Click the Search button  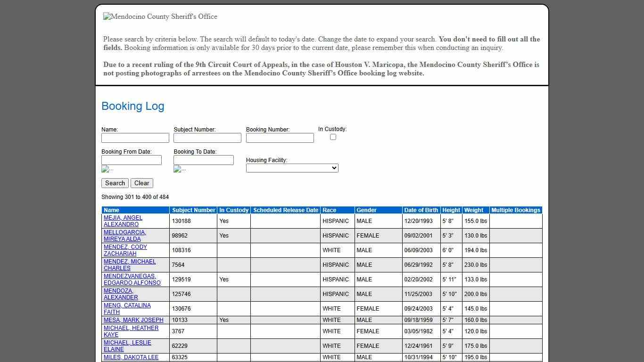coord(115,183)
